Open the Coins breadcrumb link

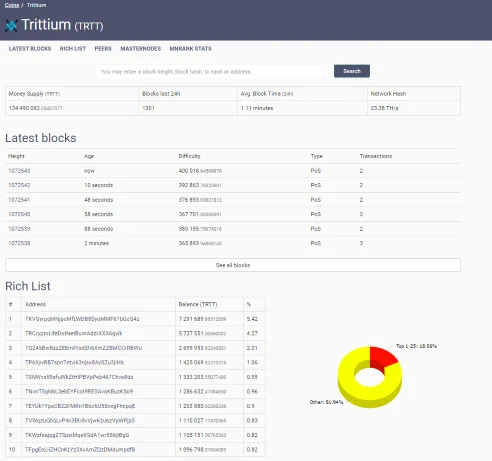point(12,5)
